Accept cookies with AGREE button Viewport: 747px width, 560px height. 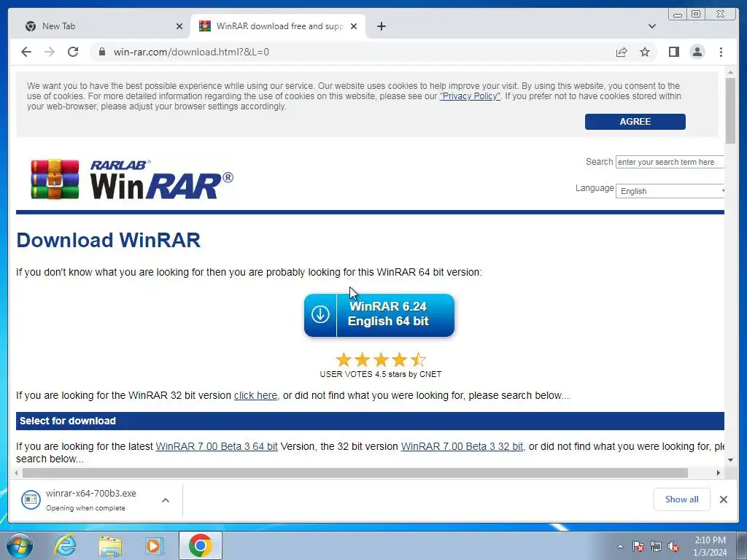[635, 122]
